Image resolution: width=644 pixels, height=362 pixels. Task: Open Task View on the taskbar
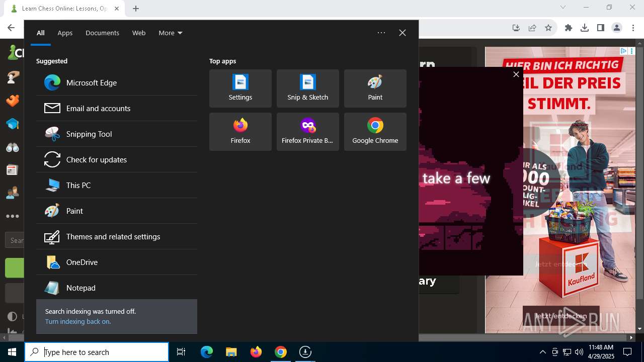click(181, 352)
